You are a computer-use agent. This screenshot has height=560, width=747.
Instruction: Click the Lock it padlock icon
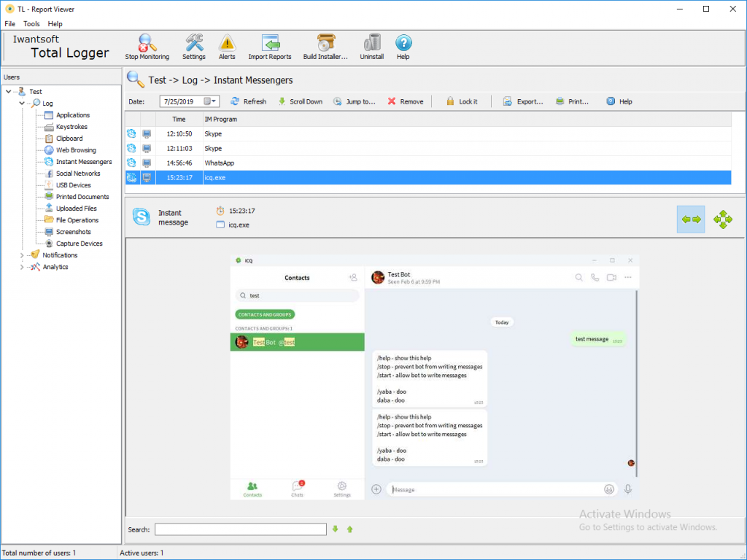(x=451, y=101)
